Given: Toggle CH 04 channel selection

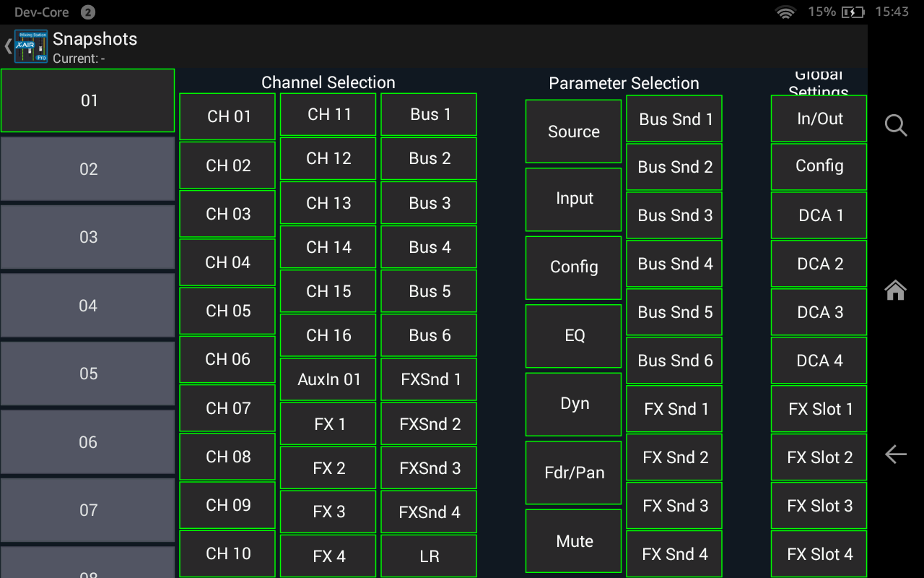Looking at the screenshot, I should coord(227,262).
